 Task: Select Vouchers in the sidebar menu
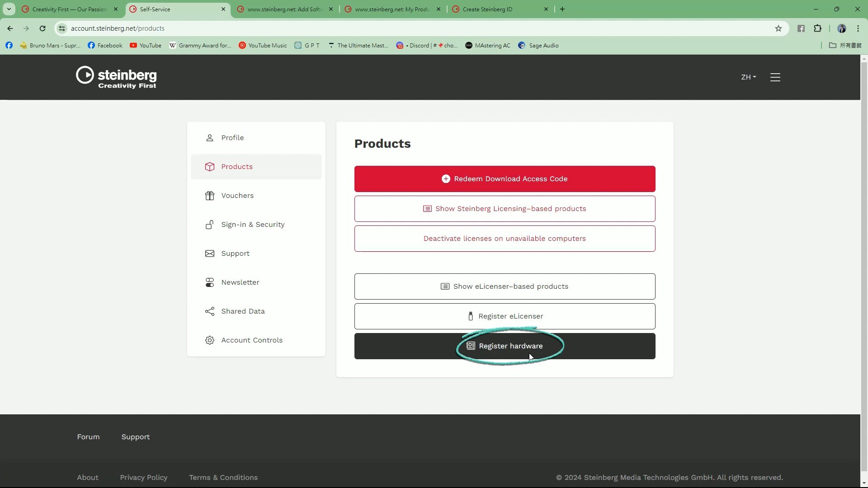pos(237,196)
